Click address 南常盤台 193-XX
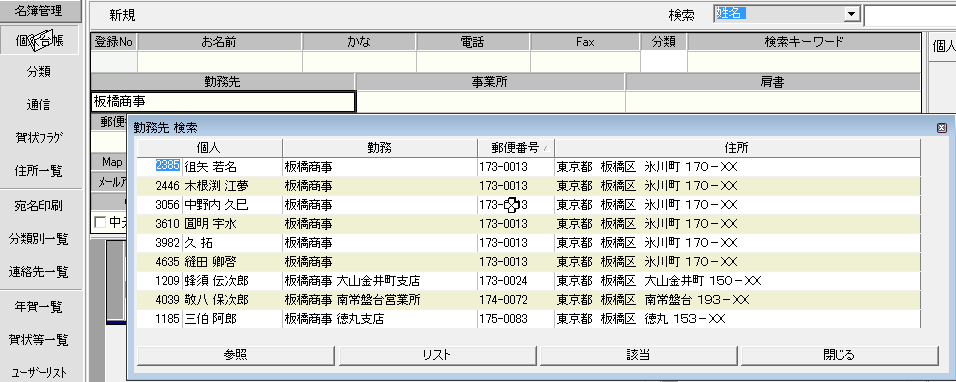956x382 pixels. (696, 300)
